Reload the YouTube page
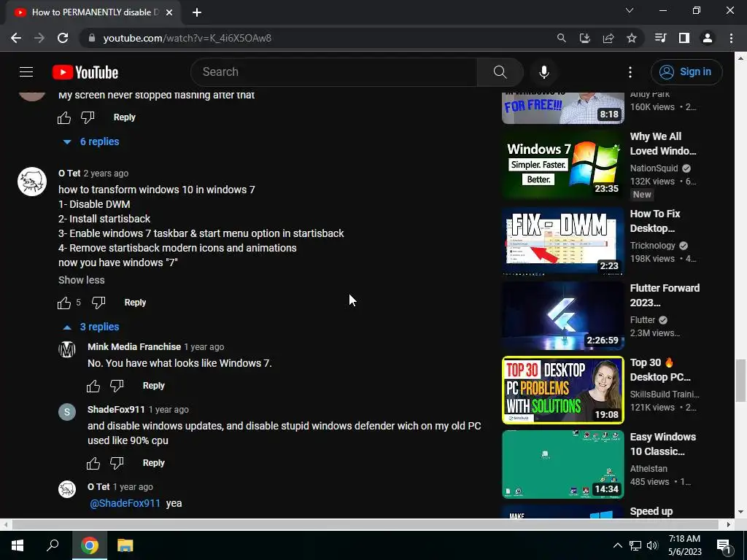The height and width of the screenshot is (560, 747). pyautogui.click(x=63, y=38)
